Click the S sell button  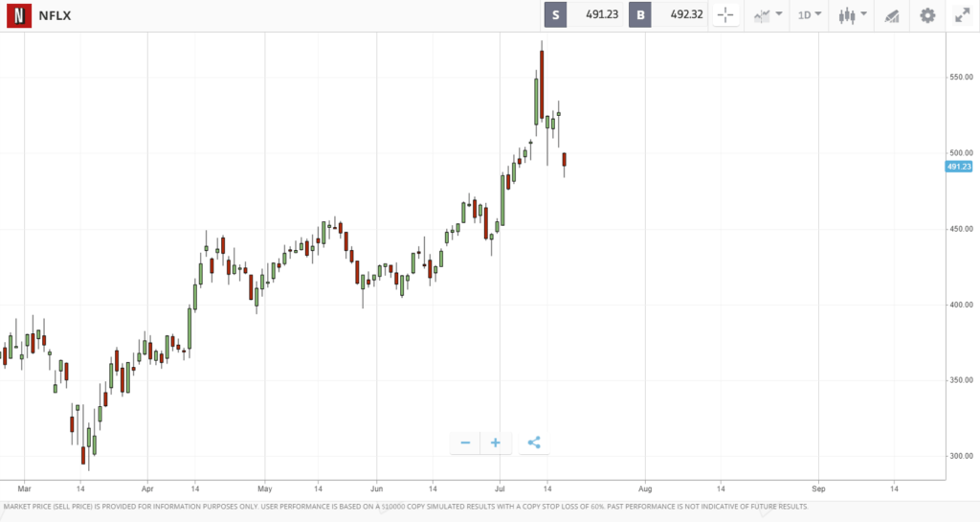click(556, 15)
